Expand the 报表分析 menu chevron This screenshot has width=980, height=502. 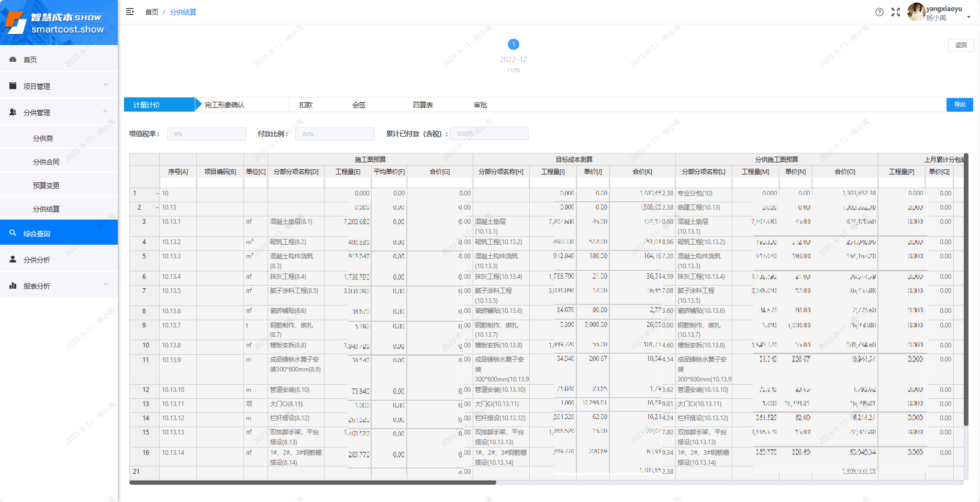click(x=105, y=285)
